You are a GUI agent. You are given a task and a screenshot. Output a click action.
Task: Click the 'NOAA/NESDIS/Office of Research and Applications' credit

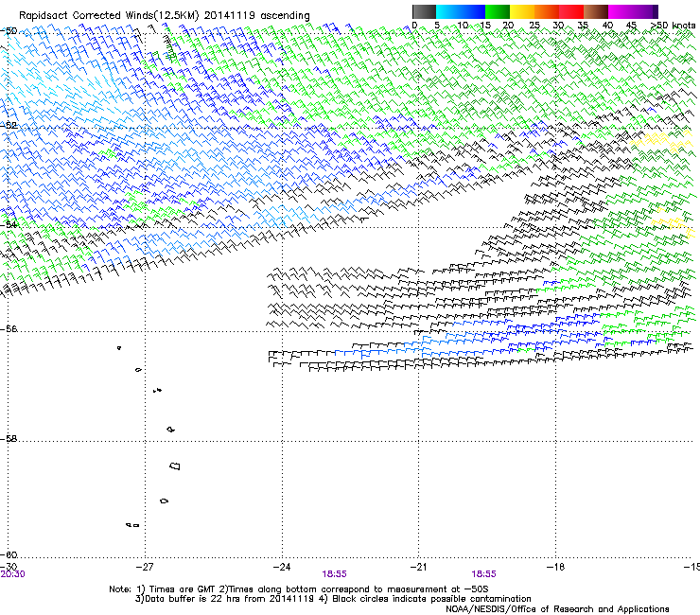(x=557, y=609)
